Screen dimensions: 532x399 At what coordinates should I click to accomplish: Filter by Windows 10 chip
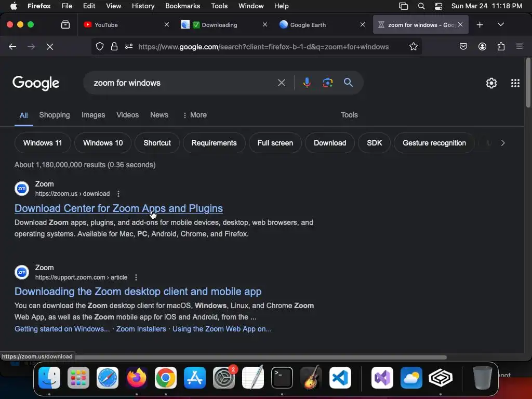coord(103,143)
